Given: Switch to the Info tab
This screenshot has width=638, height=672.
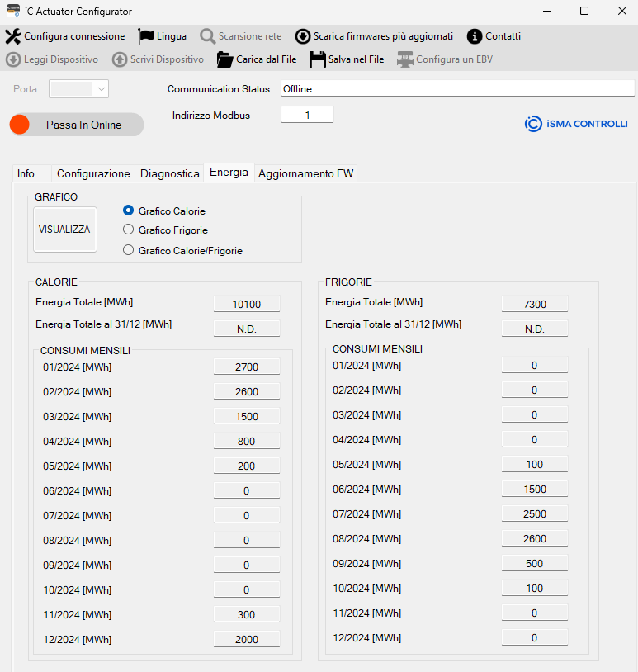Looking at the screenshot, I should 26,173.
